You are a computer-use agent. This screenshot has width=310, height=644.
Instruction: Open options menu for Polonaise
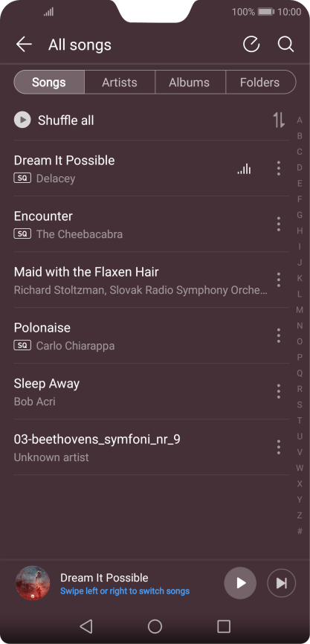click(x=279, y=335)
